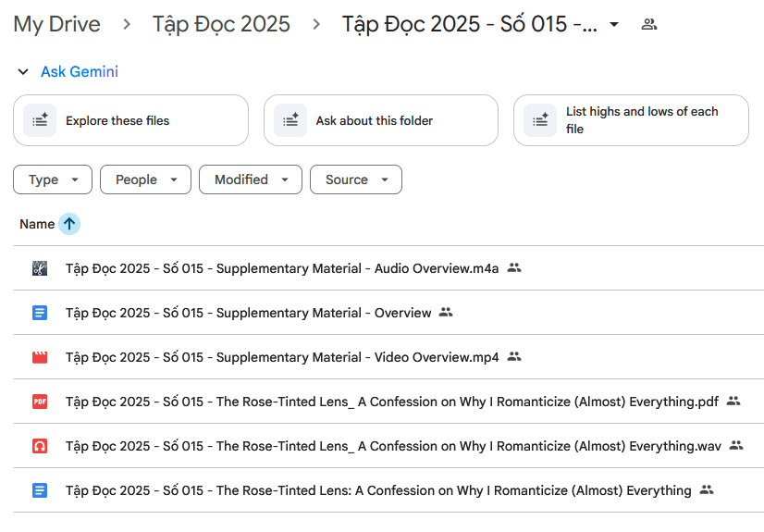
Task: Open the current folder's dropdown arrow in the breadcrumb
Action: (614, 25)
